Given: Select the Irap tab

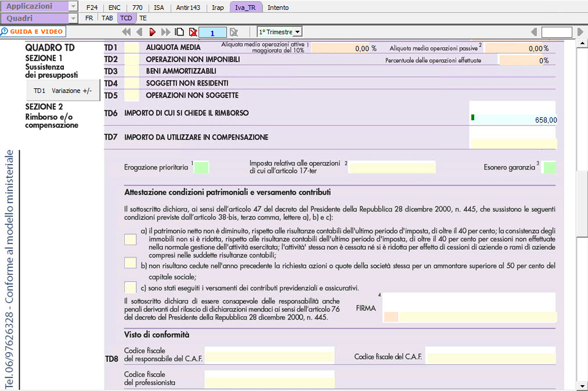Looking at the screenshot, I should click(x=218, y=8).
